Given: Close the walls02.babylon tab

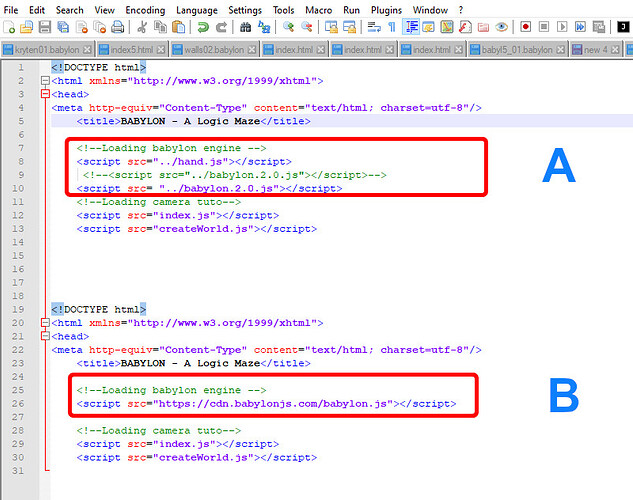Looking at the screenshot, I should 252,50.
